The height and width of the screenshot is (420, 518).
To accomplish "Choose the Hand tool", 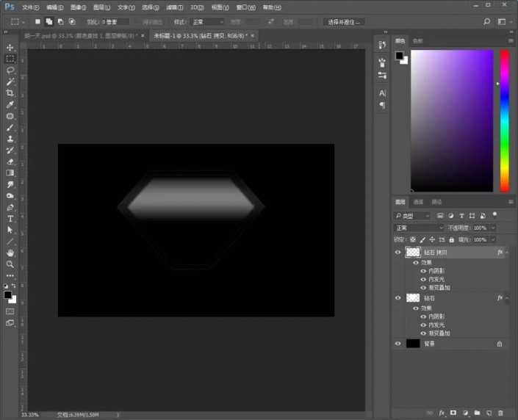I will pos(10,253).
